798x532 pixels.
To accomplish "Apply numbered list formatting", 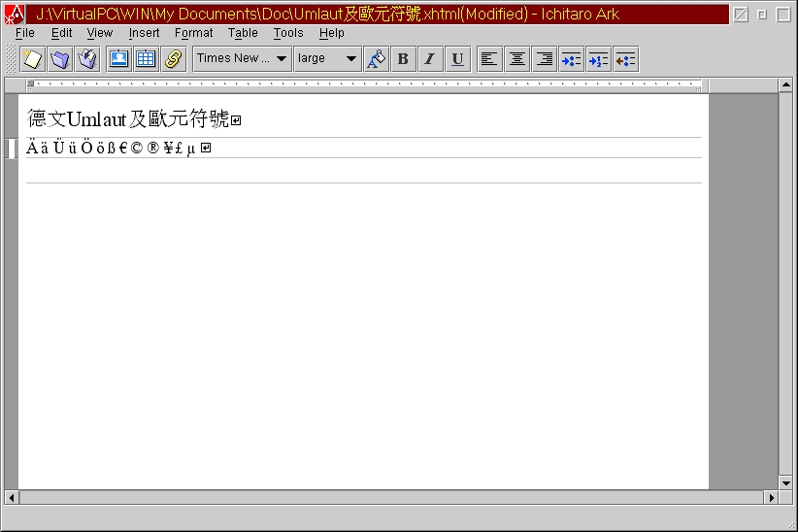I will 598,59.
